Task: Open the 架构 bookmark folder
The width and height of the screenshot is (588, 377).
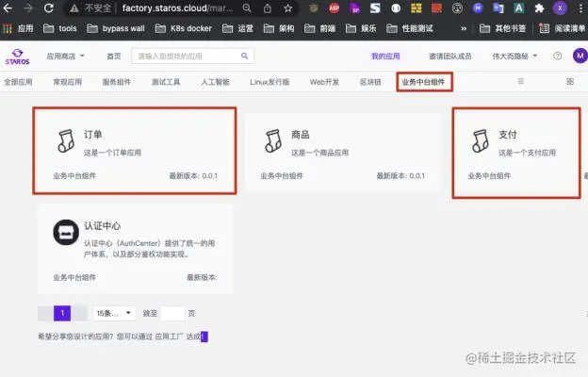Action: coord(279,28)
